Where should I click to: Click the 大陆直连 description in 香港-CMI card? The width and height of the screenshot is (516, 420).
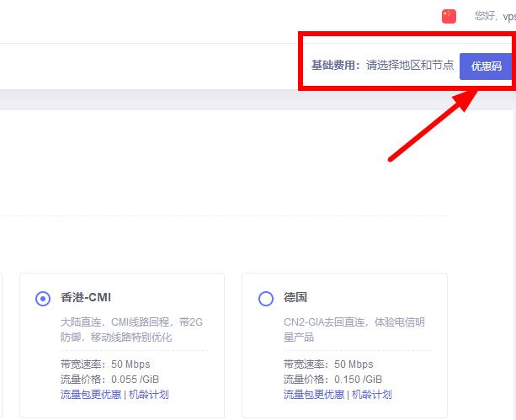tap(131, 329)
